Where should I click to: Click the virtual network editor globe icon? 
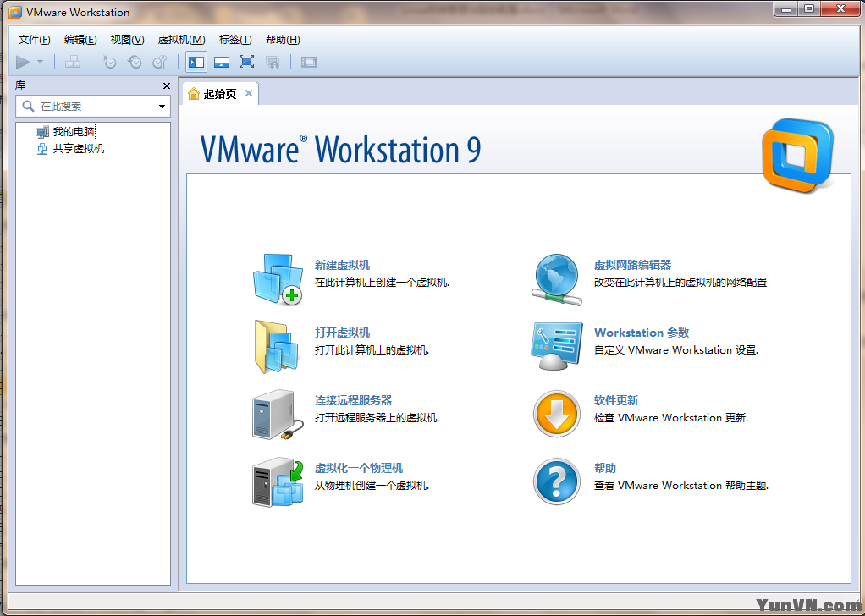click(x=557, y=279)
